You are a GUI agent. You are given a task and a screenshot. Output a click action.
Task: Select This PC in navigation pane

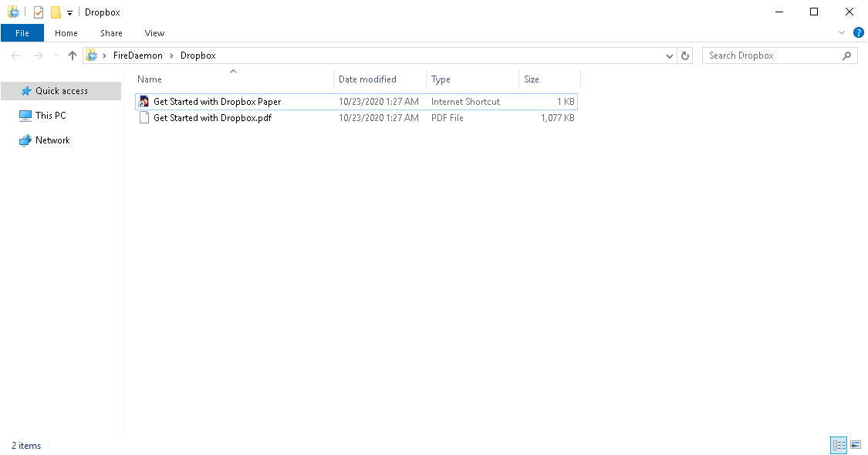(50, 115)
